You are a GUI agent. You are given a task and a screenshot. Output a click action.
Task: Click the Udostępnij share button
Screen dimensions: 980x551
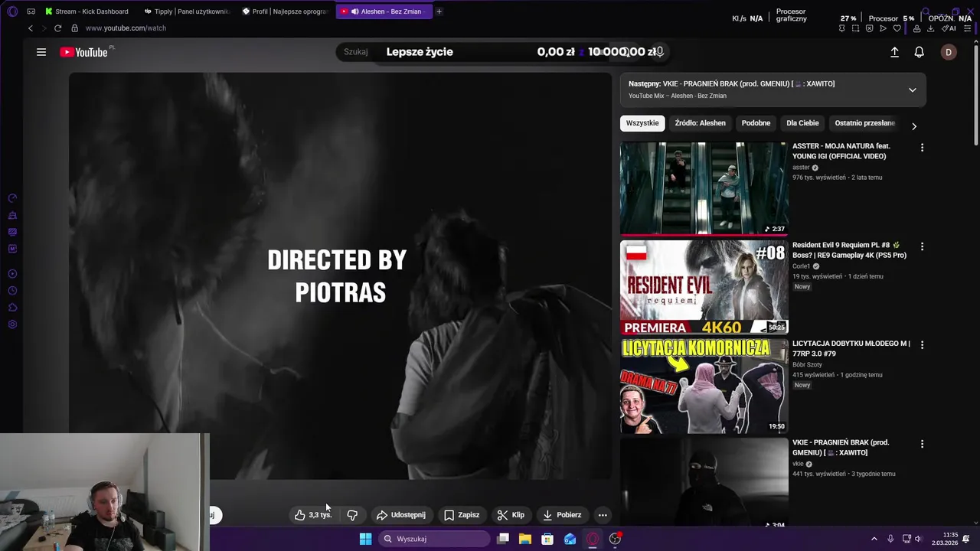pyautogui.click(x=401, y=515)
